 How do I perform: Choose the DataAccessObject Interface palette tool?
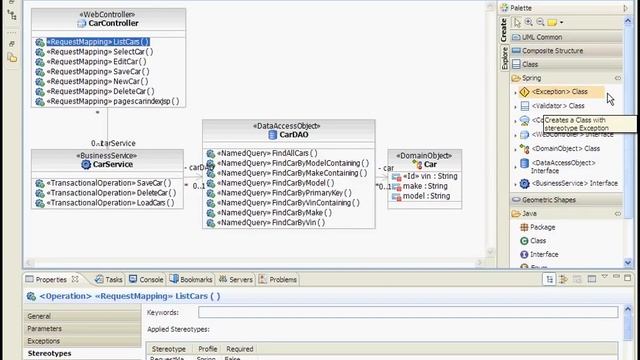tap(558, 167)
